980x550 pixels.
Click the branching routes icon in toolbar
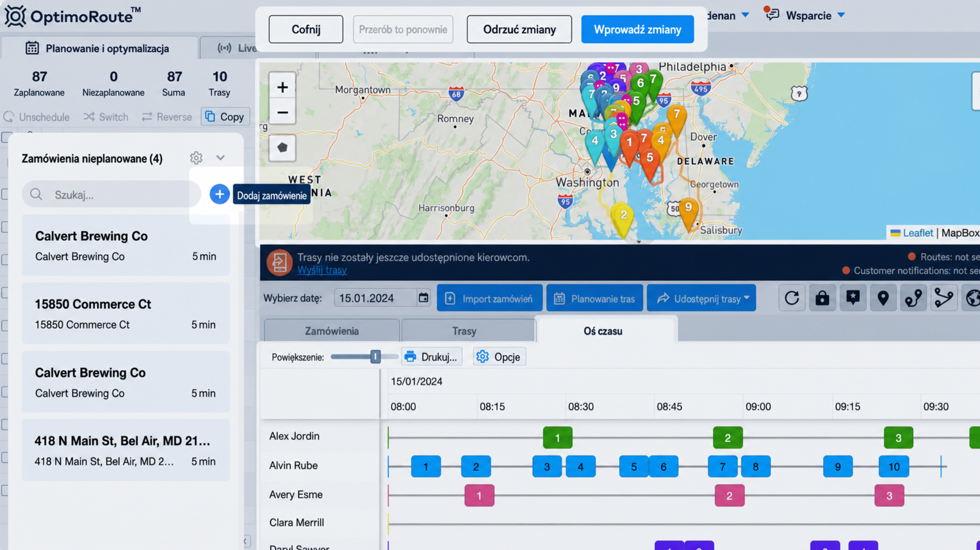click(944, 298)
